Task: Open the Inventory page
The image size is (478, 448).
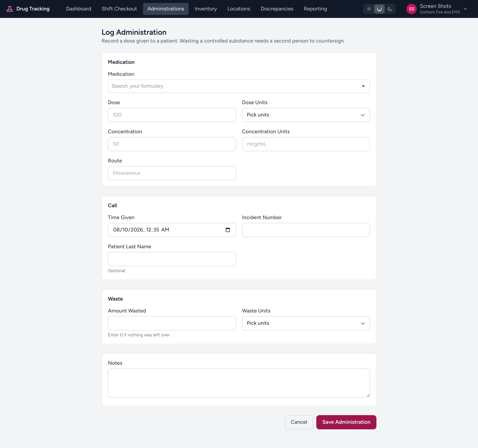Action: 206,9
